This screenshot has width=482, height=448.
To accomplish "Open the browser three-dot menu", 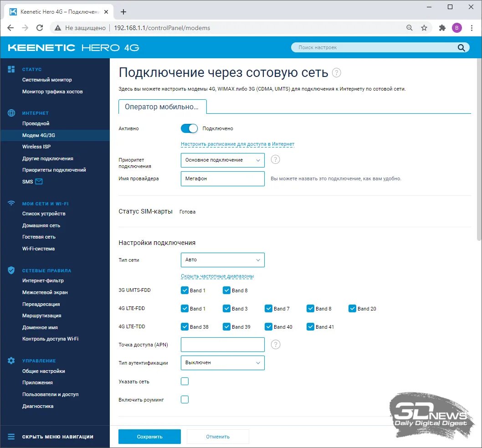I will click(472, 28).
